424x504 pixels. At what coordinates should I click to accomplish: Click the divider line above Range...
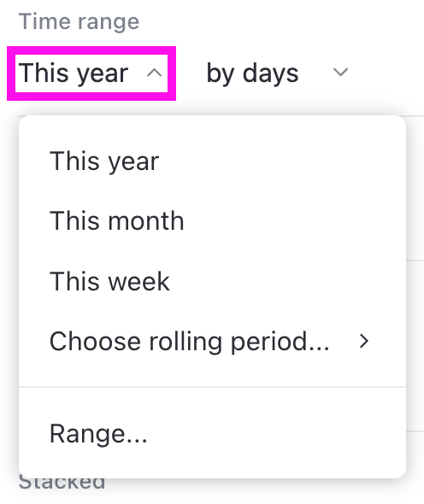click(212, 387)
